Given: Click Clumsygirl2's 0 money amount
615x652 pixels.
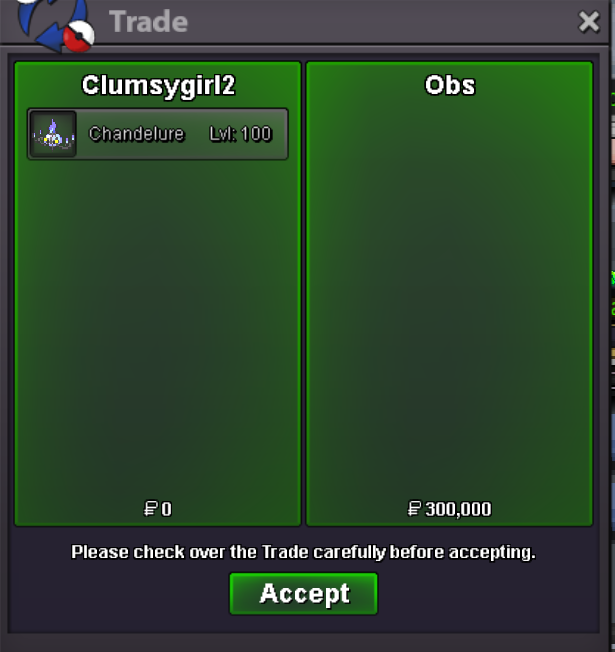Looking at the screenshot, I should pyautogui.click(x=166, y=509).
